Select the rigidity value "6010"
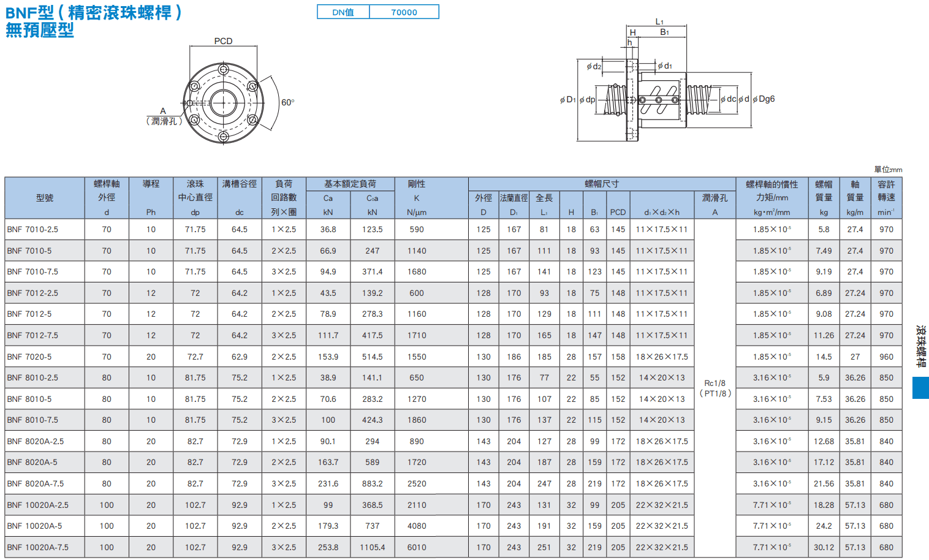 [417, 547]
